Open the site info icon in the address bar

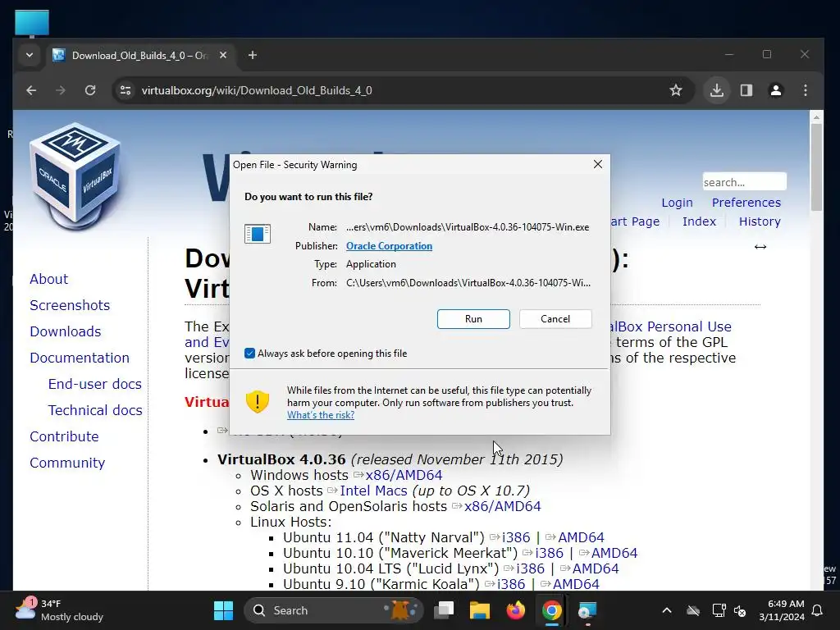(x=126, y=90)
